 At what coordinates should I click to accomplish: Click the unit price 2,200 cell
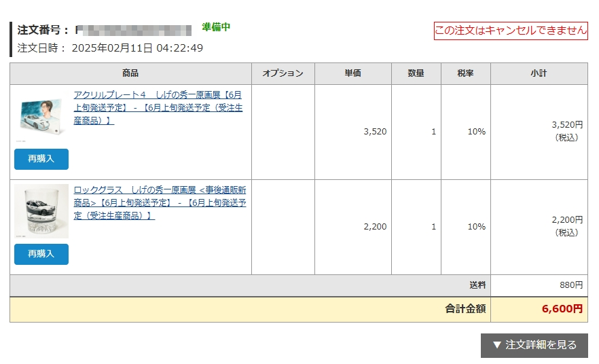(353, 227)
